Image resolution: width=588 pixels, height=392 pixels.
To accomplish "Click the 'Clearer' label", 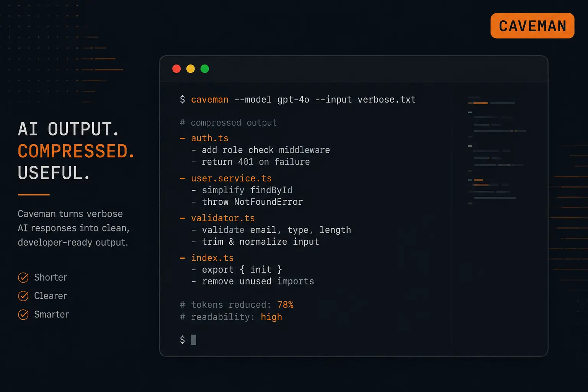I will point(51,296).
